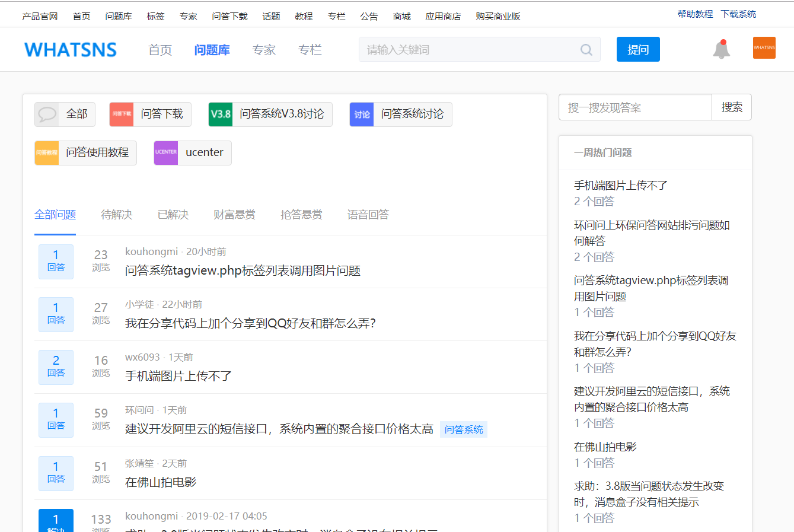Click the sidebar answer search input field

(x=634, y=107)
